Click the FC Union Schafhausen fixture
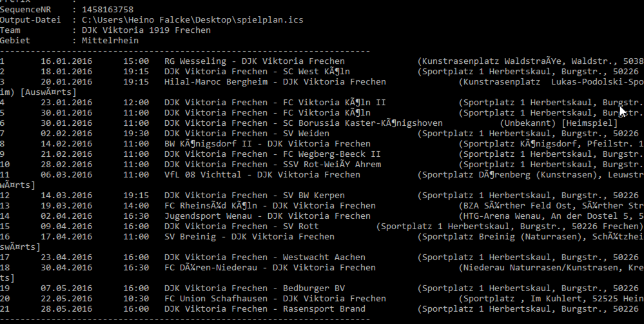Image resolution: width=644 pixels, height=324 pixels. pyautogui.click(x=275, y=299)
